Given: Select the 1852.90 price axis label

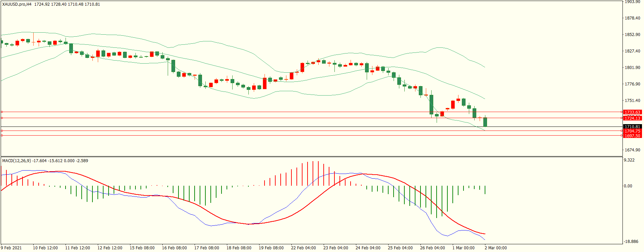Looking at the screenshot, I should pos(632,35).
